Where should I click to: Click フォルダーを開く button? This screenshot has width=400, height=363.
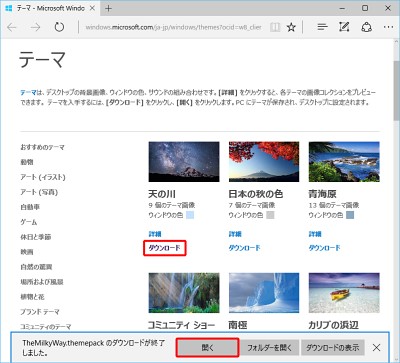coord(269,348)
